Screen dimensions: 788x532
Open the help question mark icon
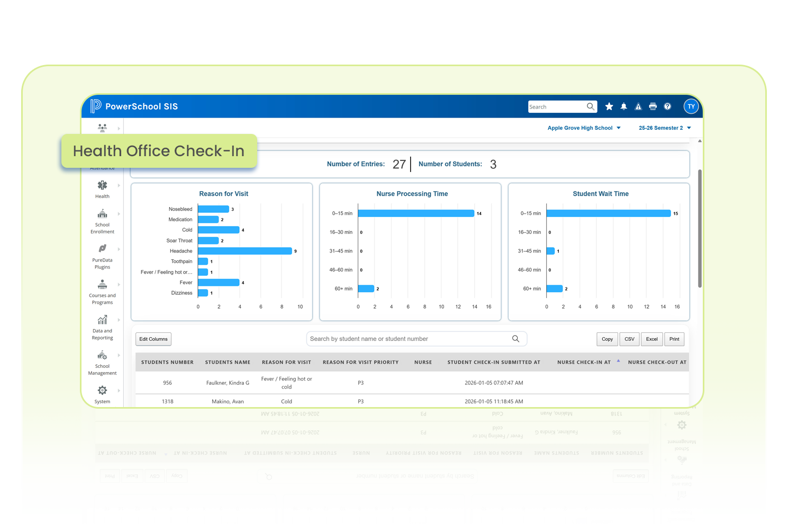click(x=667, y=106)
